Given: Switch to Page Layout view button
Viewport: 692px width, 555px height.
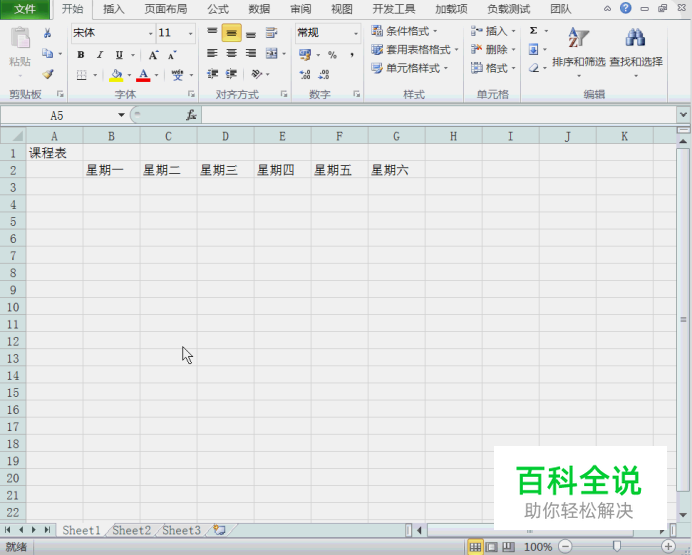Looking at the screenshot, I should tap(492, 548).
